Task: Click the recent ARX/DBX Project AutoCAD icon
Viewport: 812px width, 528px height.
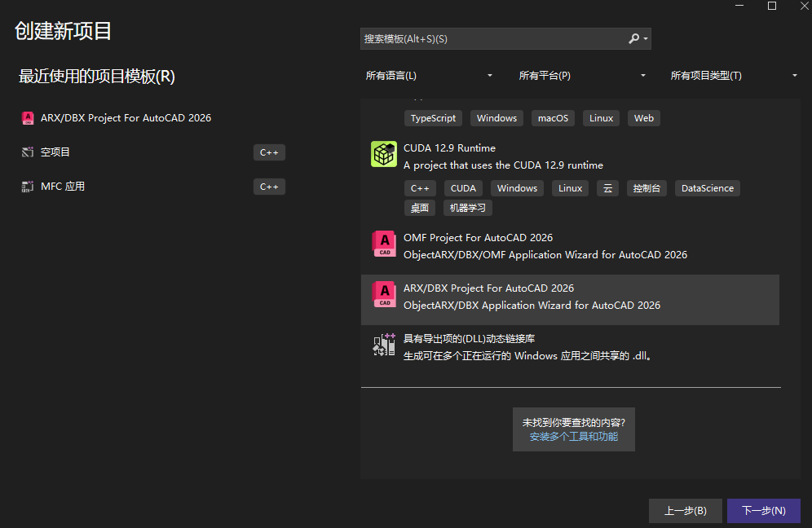Action: point(27,118)
